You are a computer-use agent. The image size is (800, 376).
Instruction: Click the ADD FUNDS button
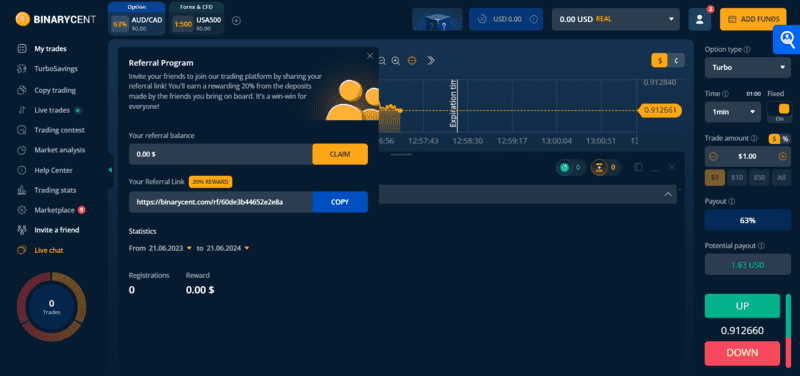coord(753,19)
